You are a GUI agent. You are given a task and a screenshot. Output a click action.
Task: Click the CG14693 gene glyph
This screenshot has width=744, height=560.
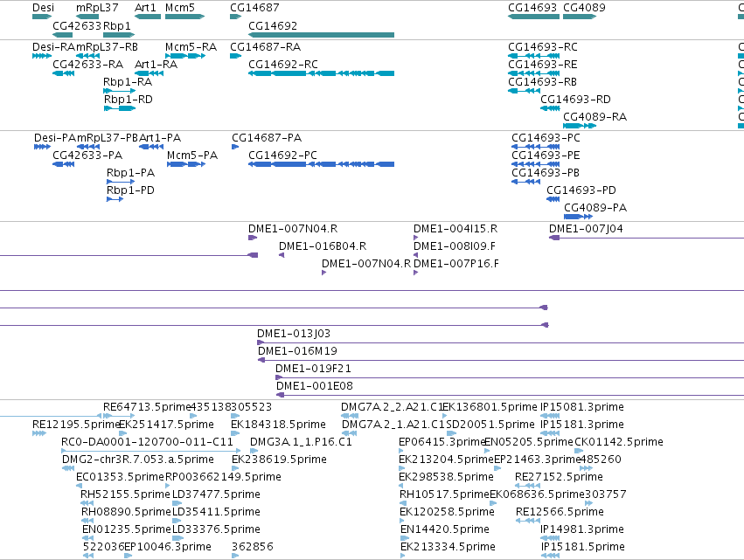(533, 17)
